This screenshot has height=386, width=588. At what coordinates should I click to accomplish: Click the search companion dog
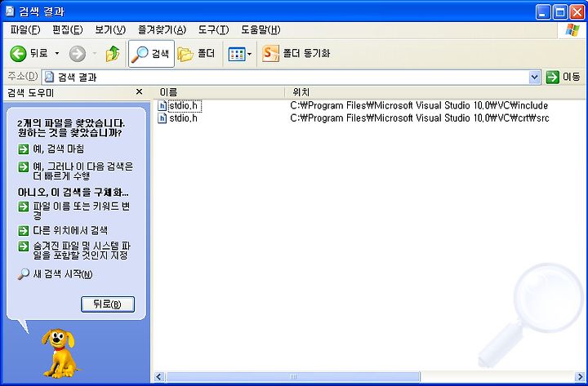pos(60,353)
